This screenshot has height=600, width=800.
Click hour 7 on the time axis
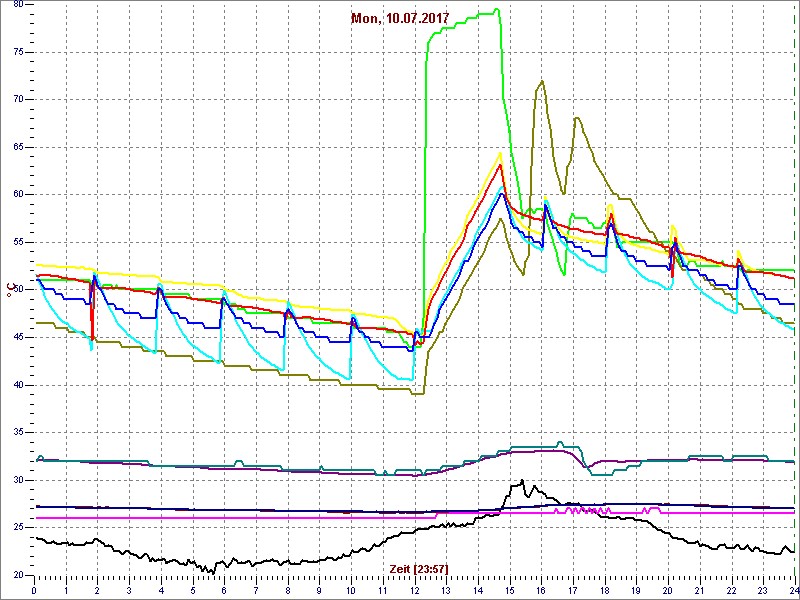(256, 590)
